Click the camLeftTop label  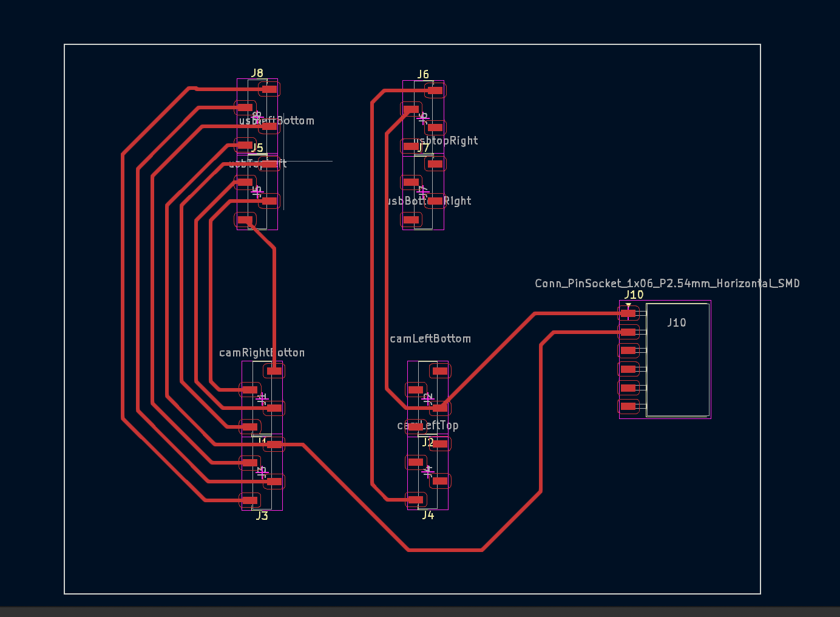[x=428, y=425]
